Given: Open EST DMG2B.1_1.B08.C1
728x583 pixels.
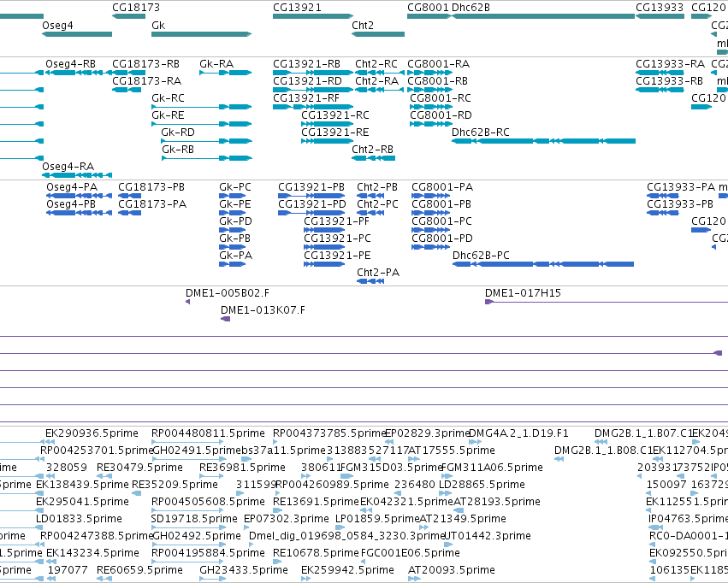Looking at the screenshot, I should pyautogui.click(x=603, y=450).
